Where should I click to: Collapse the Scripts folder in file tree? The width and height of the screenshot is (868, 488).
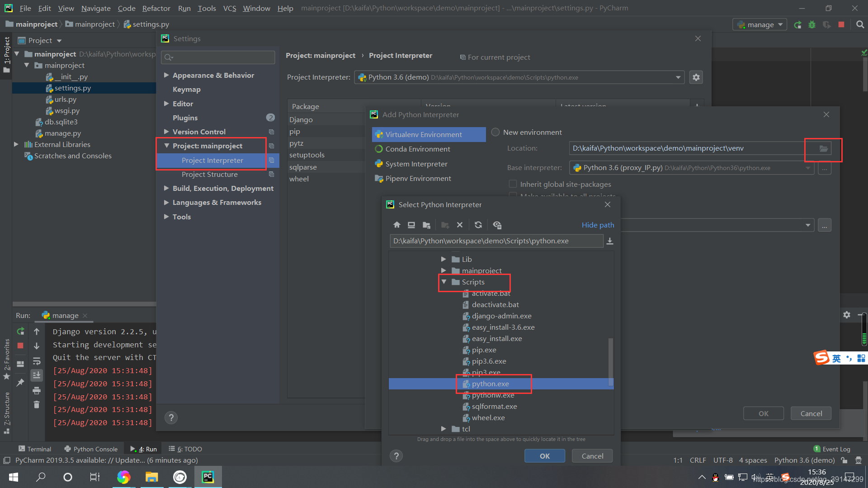[x=443, y=282]
